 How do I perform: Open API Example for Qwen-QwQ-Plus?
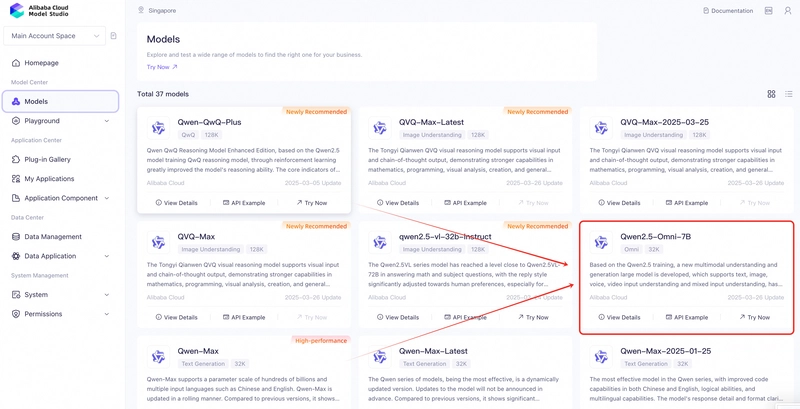pos(244,203)
